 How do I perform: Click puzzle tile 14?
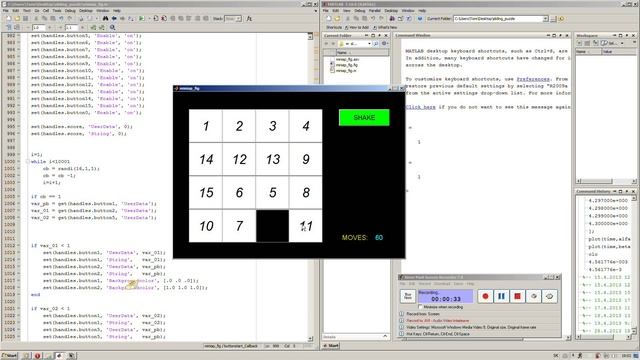206,159
